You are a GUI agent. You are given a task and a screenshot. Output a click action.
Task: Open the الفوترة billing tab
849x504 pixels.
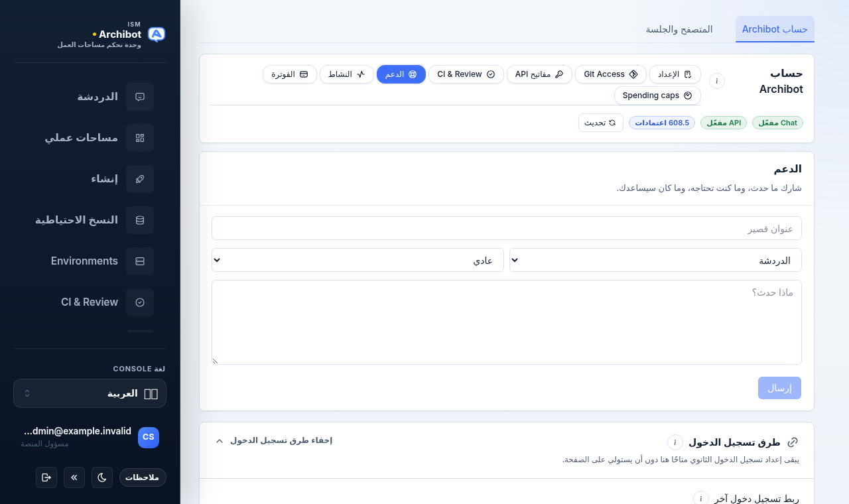click(x=290, y=74)
